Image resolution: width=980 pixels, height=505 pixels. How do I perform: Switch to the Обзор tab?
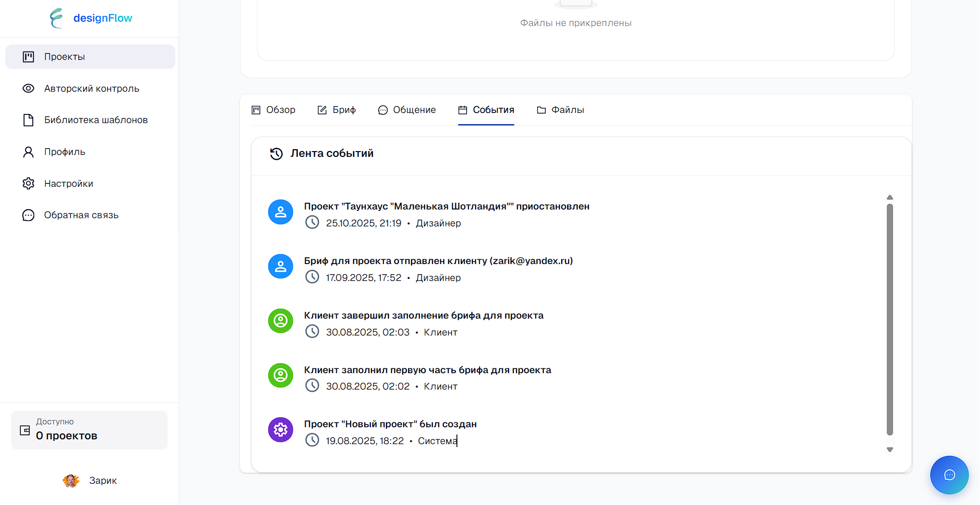coord(273,110)
